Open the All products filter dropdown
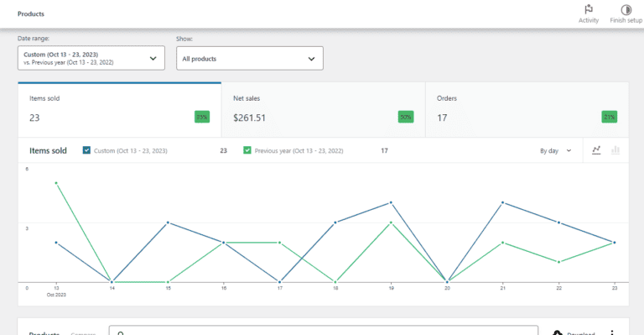The height and width of the screenshot is (335, 644). [x=250, y=59]
